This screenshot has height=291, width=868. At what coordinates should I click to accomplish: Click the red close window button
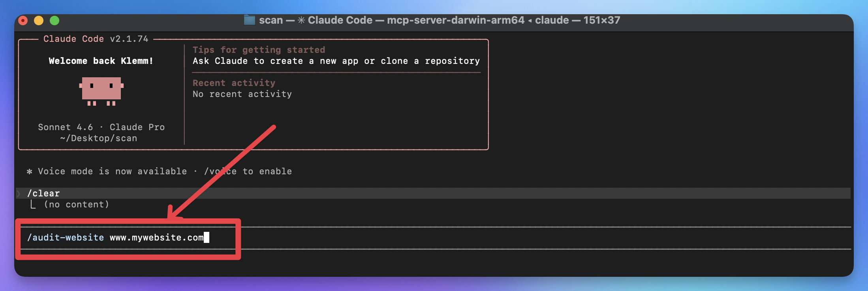(23, 21)
